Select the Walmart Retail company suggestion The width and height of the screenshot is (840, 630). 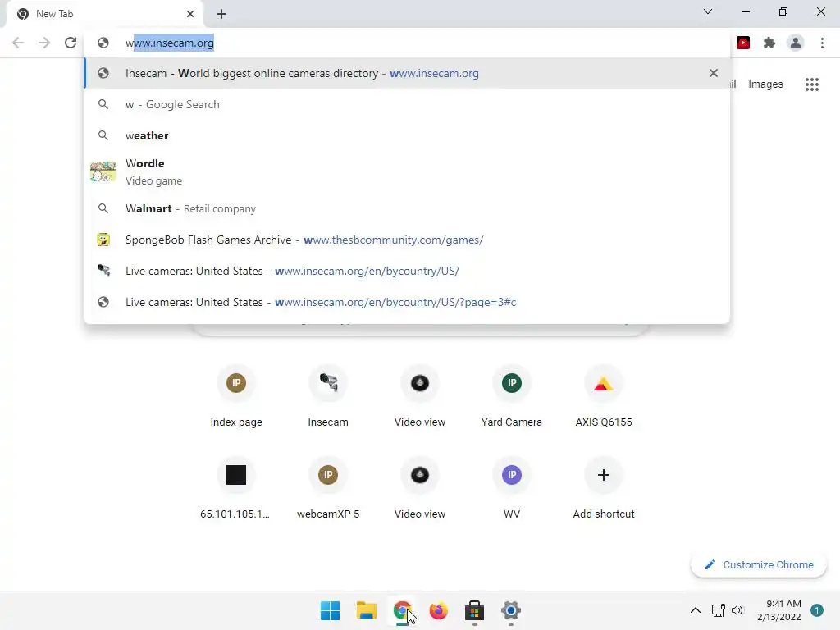coord(407,208)
